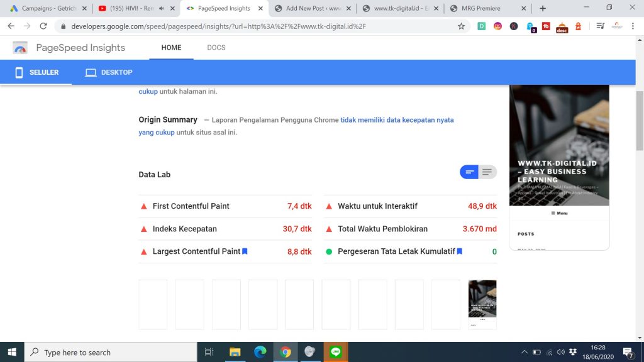Open the LINE app from the taskbar
This screenshot has height=362, width=644.
click(x=335, y=352)
